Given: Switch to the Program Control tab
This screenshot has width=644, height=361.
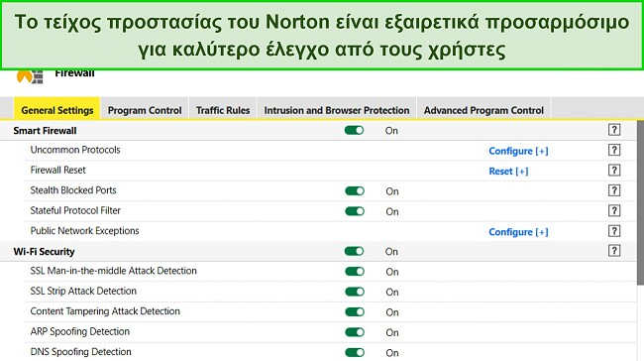Looking at the screenshot, I should [x=145, y=110].
